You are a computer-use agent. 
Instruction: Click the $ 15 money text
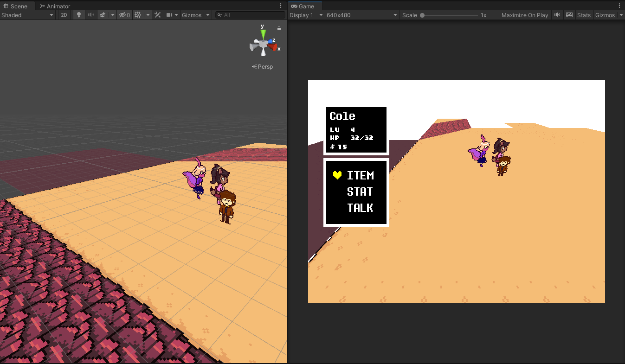(x=339, y=147)
